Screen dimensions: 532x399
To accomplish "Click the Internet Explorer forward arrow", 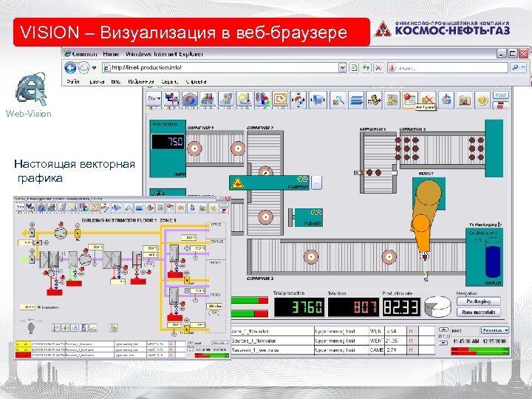I will (83, 67).
